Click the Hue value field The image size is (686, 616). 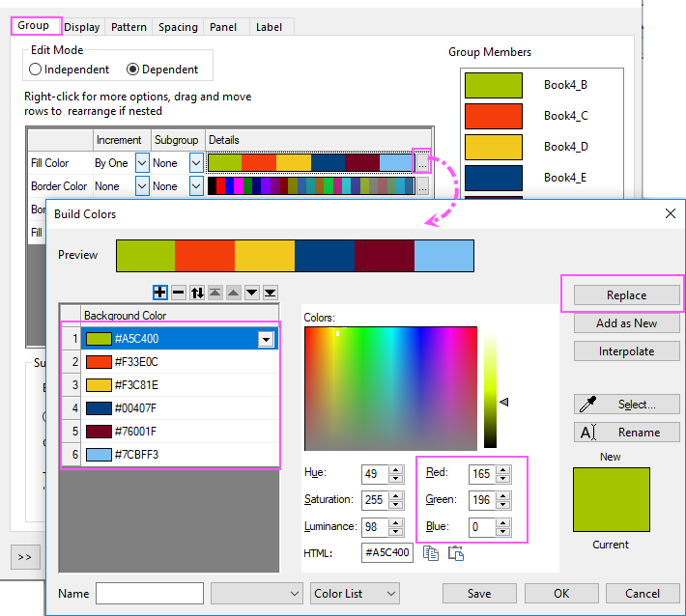click(375, 474)
